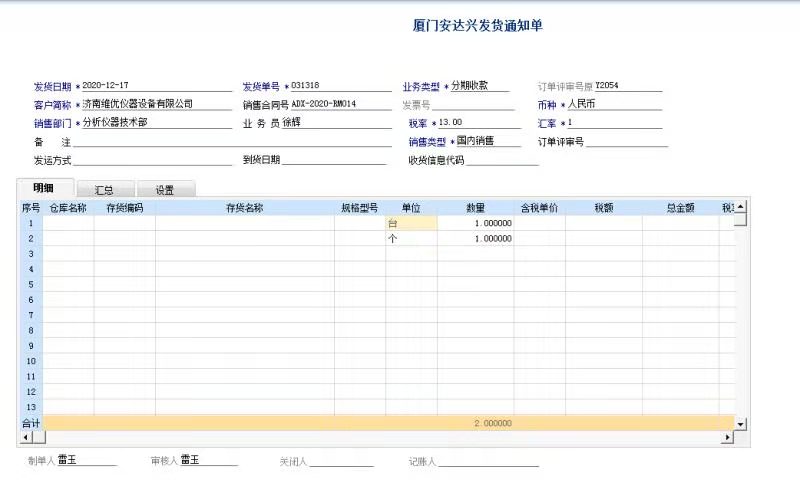
Task: Click the 存货名称 column header
Action: [x=245, y=208]
